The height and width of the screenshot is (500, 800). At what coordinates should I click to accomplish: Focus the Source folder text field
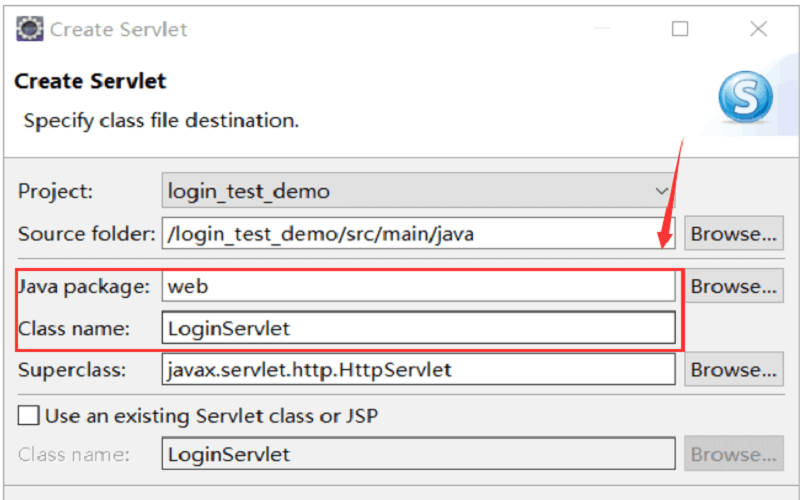click(x=418, y=234)
